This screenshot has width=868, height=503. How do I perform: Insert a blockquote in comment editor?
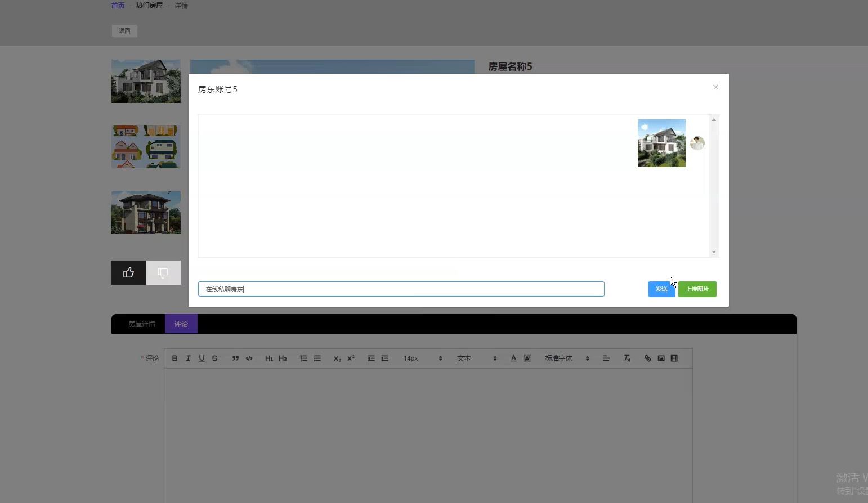235,358
